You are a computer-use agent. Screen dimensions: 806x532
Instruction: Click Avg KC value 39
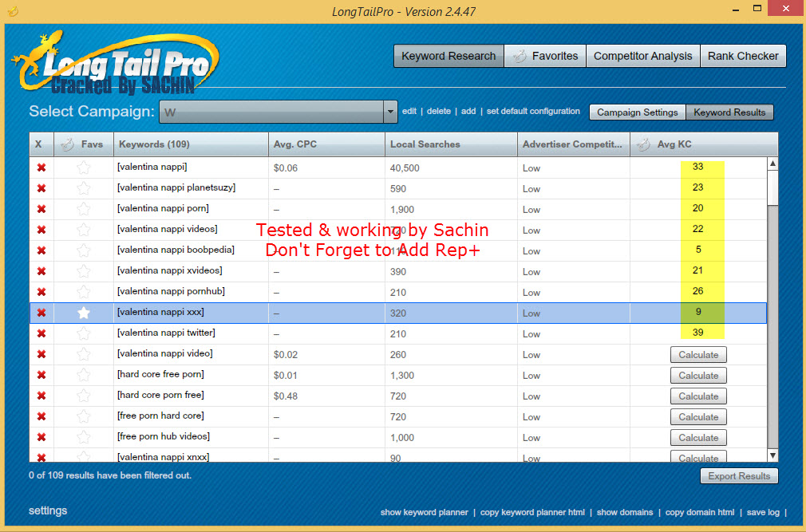[x=697, y=333]
